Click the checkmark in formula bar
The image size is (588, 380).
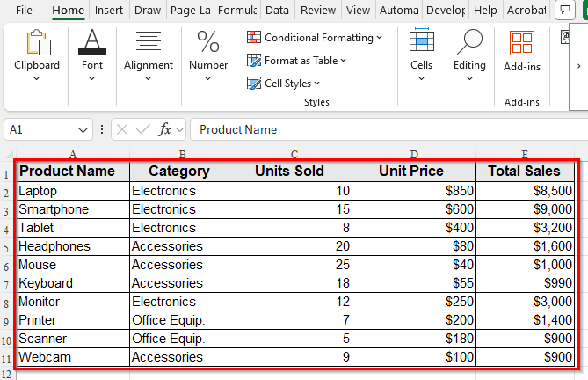143,130
